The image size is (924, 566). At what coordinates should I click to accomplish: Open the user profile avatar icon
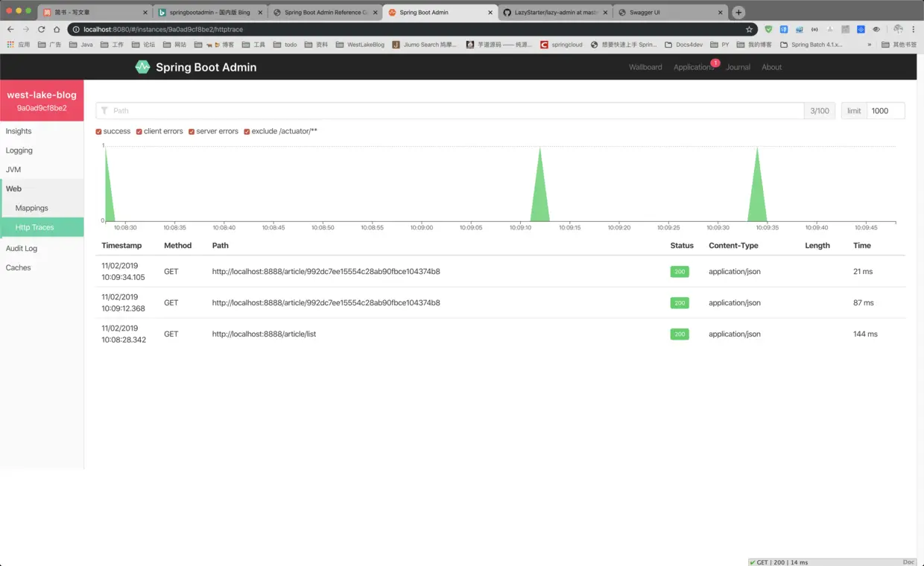tap(898, 29)
